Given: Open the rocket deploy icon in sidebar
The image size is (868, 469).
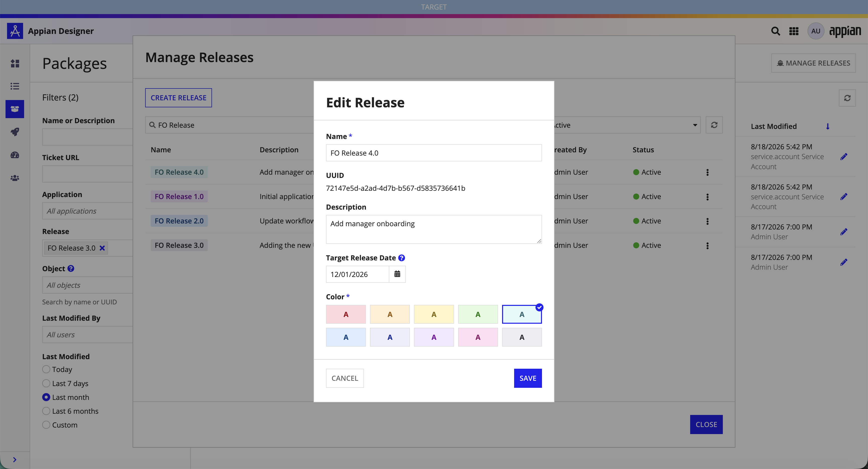Looking at the screenshot, I should [15, 132].
